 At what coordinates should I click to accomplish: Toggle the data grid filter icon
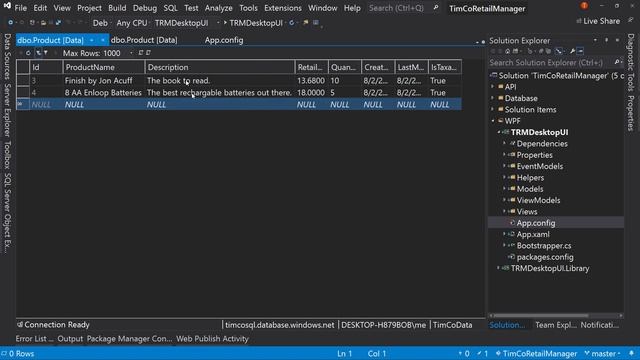38,53
